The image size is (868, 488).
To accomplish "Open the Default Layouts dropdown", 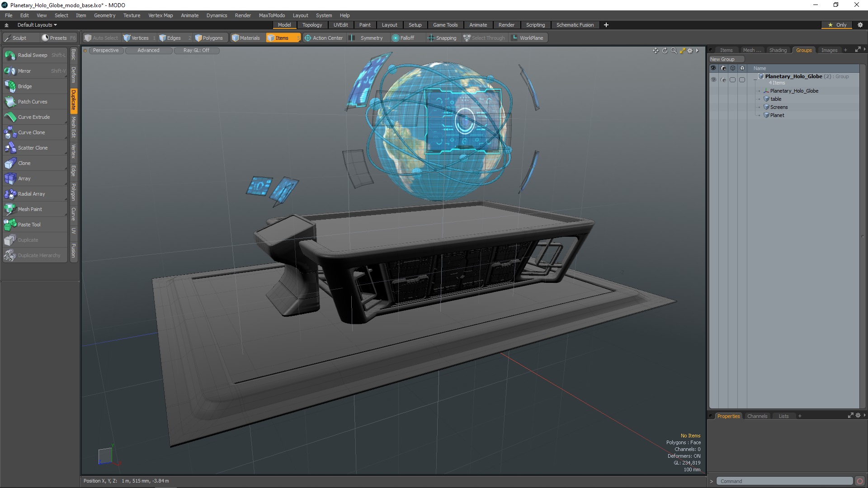I will tap(37, 25).
